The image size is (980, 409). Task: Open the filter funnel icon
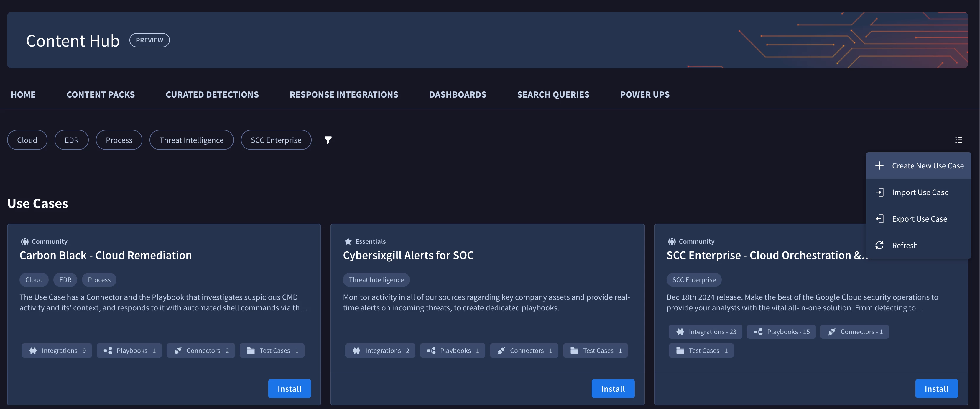click(x=328, y=140)
